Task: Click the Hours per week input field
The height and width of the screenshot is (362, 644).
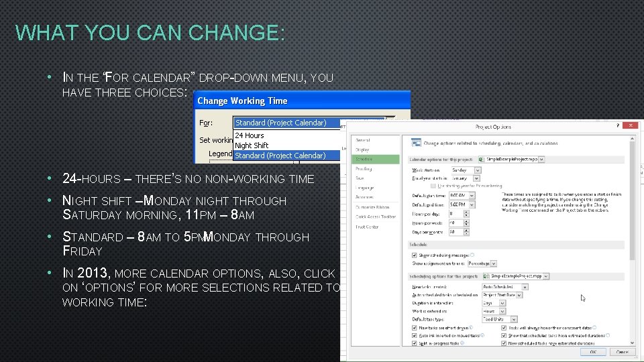Action: tap(456, 223)
